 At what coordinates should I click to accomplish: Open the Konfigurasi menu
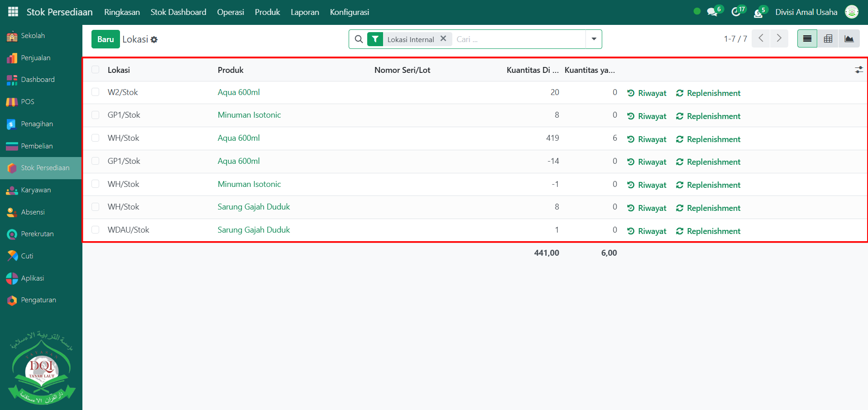[x=349, y=12]
